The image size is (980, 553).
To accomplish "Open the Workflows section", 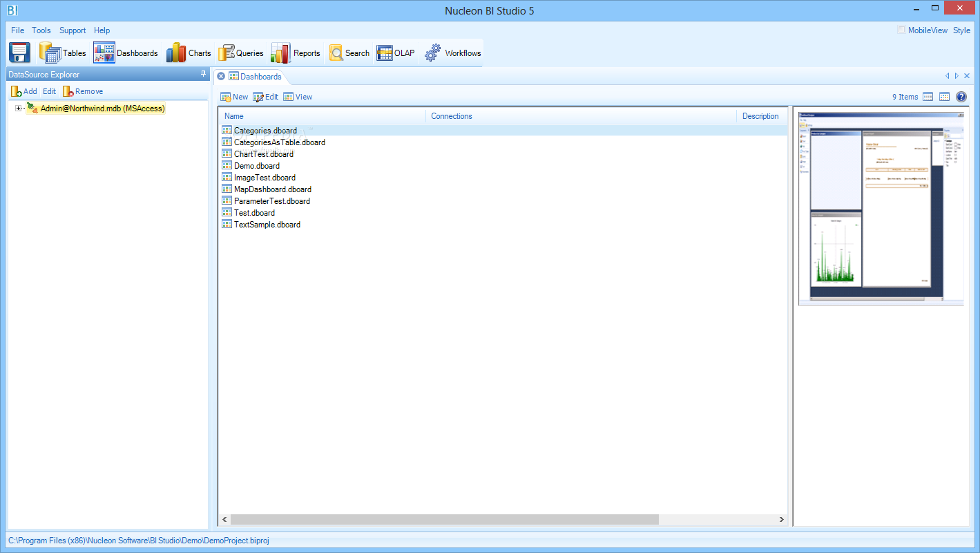I will [453, 53].
